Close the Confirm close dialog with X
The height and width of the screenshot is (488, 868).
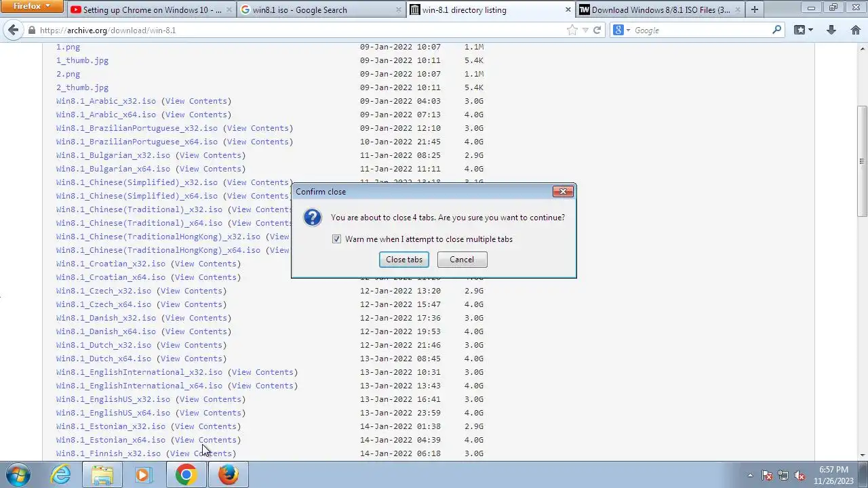(563, 192)
